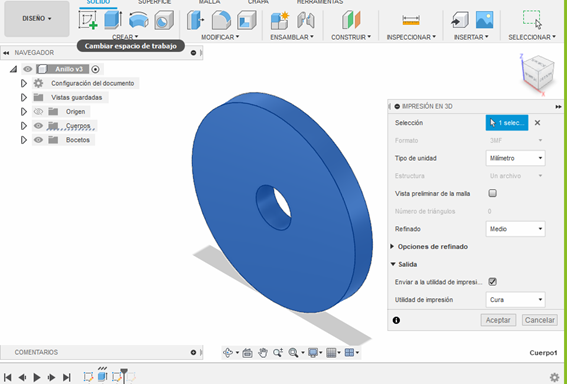Select the Shell tool

[x=247, y=20]
